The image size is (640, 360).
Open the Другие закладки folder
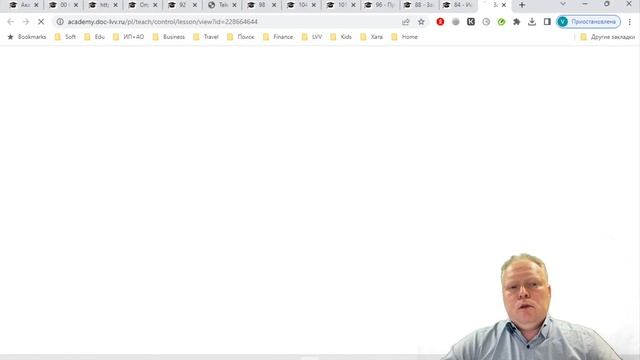(608, 37)
